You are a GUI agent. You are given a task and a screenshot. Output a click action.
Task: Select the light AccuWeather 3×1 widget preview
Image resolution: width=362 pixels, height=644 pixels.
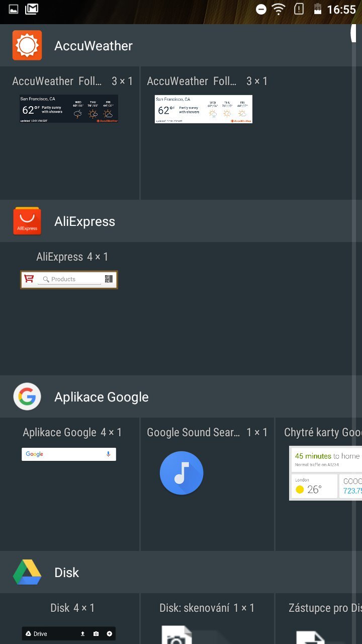[x=204, y=109]
